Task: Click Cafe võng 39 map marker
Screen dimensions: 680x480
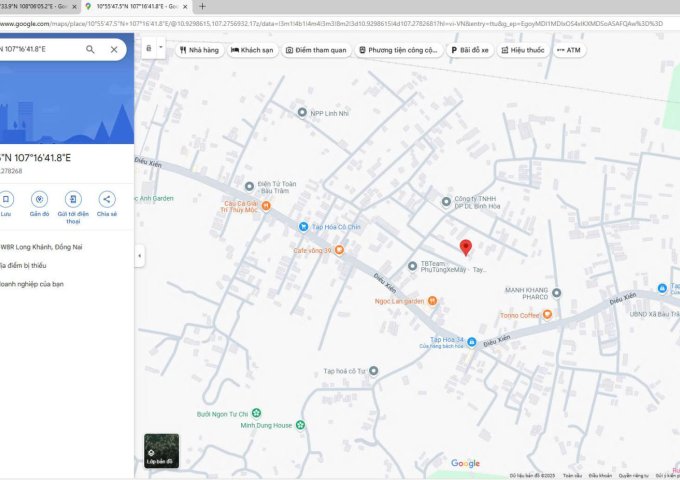Action: click(x=339, y=250)
